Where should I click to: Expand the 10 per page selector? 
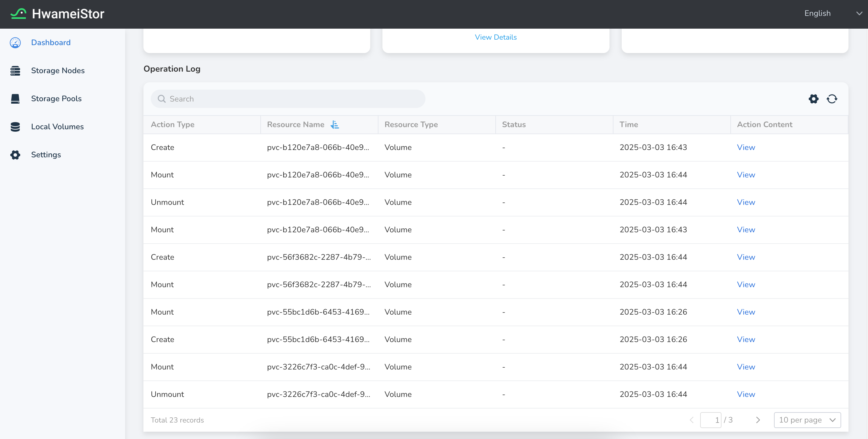807,420
